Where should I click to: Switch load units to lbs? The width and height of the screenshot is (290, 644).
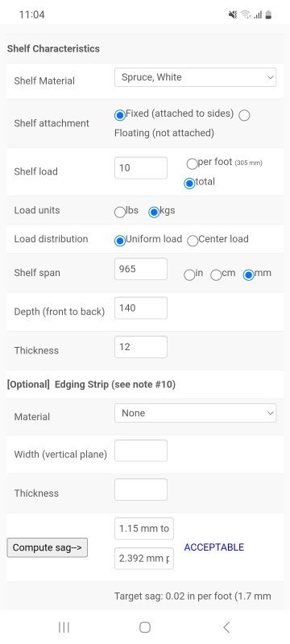pos(119,213)
